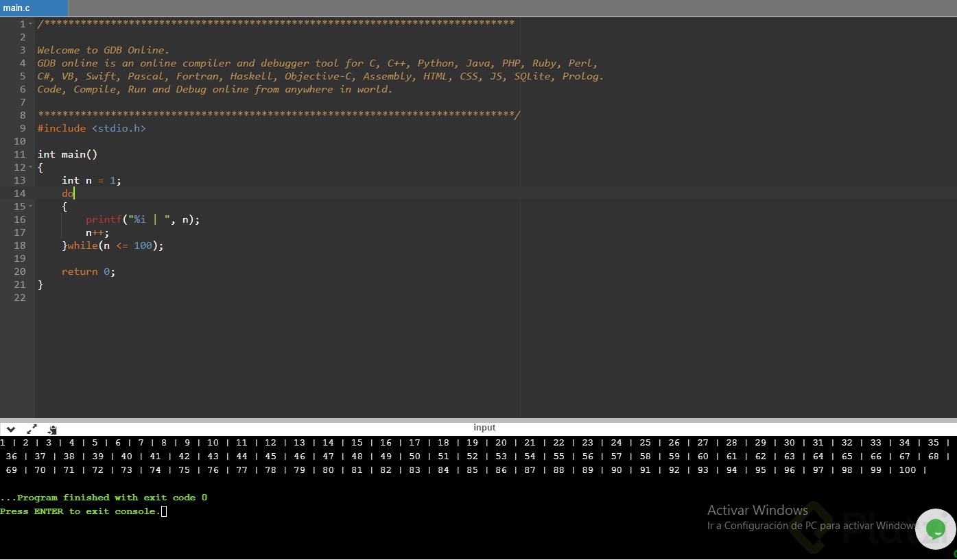Screen dimensions: 957x560
Task: Click the comment line starting 'C#, VB, Swift'
Action: pos(320,76)
